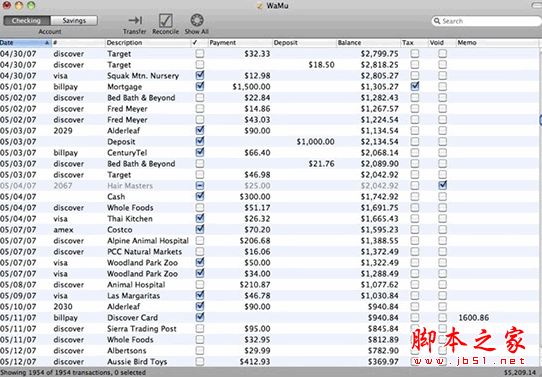Image resolution: width=542 pixels, height=377 pixels.
Task: Click the $206.68 payment amount
Action: tap(255, 241)
